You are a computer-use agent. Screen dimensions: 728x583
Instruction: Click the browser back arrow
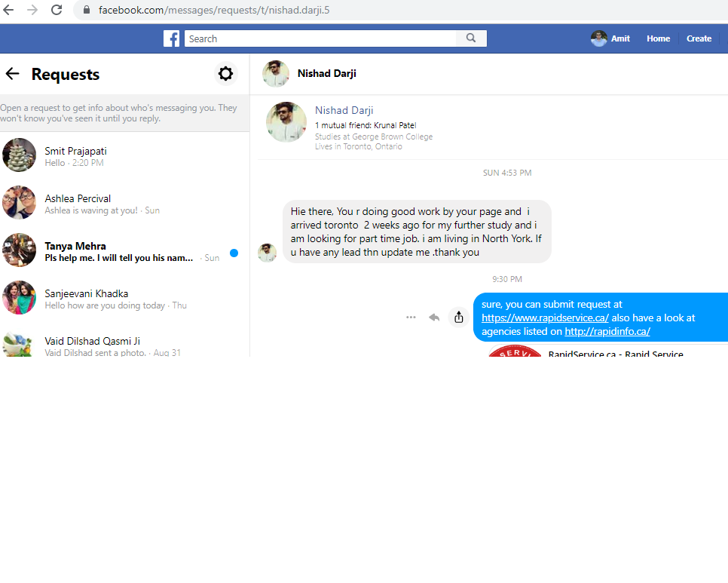(8, 10)
